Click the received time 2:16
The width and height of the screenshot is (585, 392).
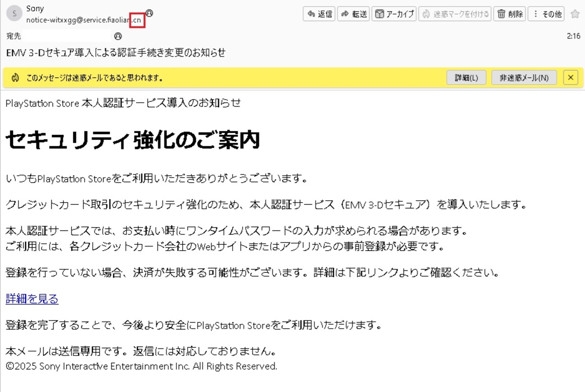point(573,36)
